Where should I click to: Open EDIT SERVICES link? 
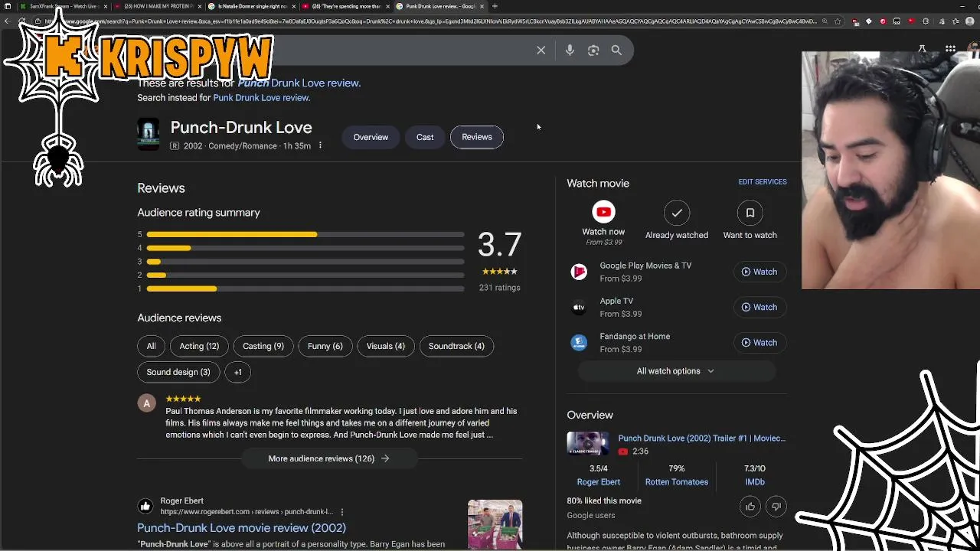click(763, 182)
